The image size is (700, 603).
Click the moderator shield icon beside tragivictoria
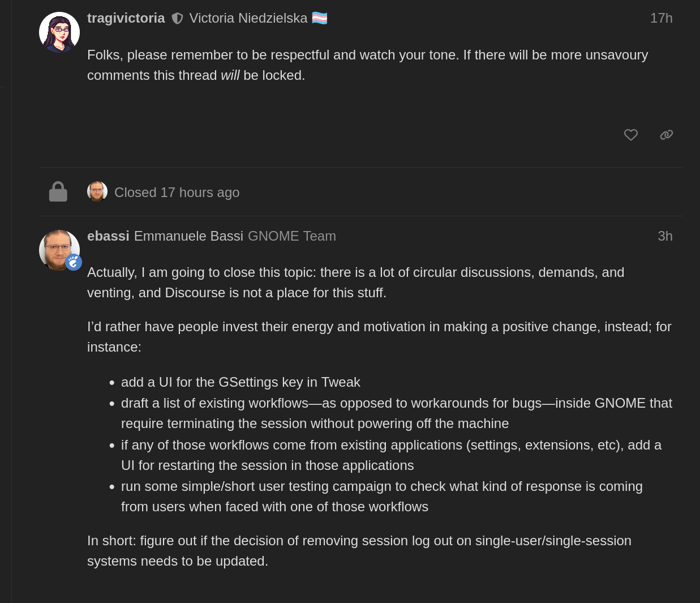pos(177,19)
